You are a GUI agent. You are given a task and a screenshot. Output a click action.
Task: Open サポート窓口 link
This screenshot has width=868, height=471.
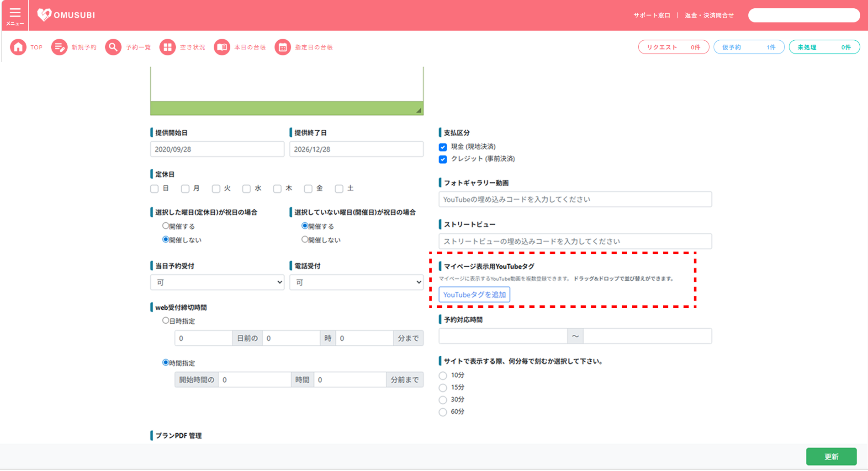[651, 15]
